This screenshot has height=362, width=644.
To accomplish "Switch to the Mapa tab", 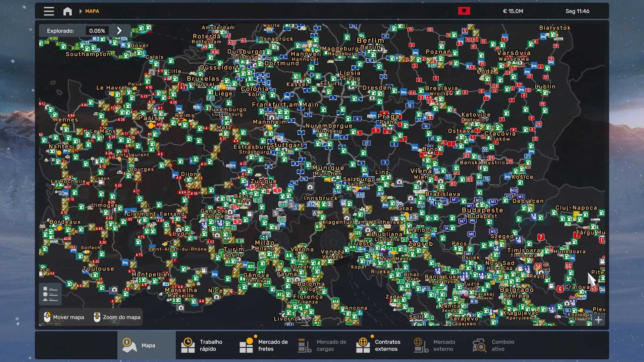I will point(146,345).
